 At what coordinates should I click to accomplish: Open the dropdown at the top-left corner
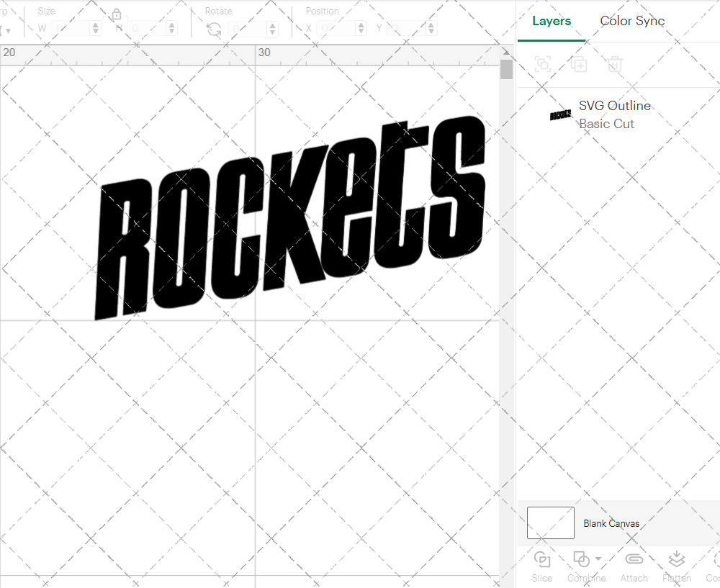7,30
